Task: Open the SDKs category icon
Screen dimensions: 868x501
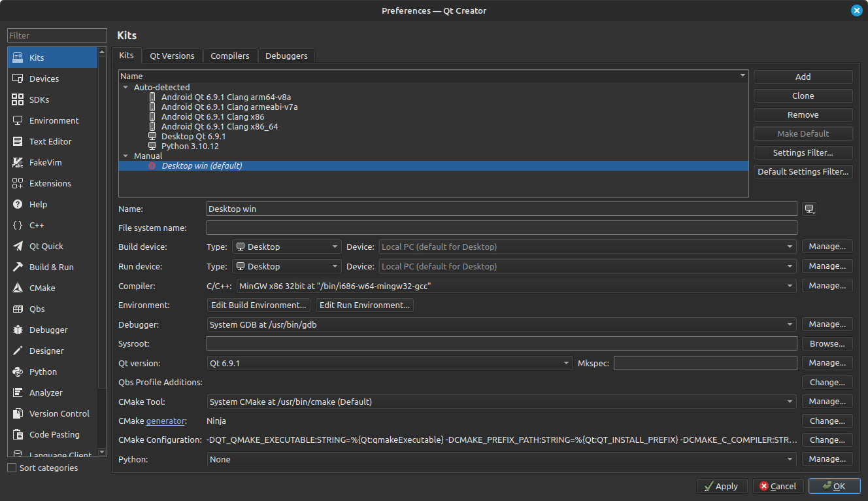Action: (x=18, y=99)
